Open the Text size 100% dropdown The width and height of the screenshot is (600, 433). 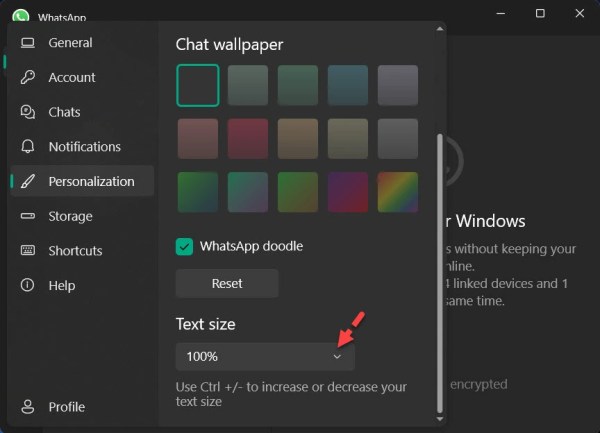click(265, 356)
